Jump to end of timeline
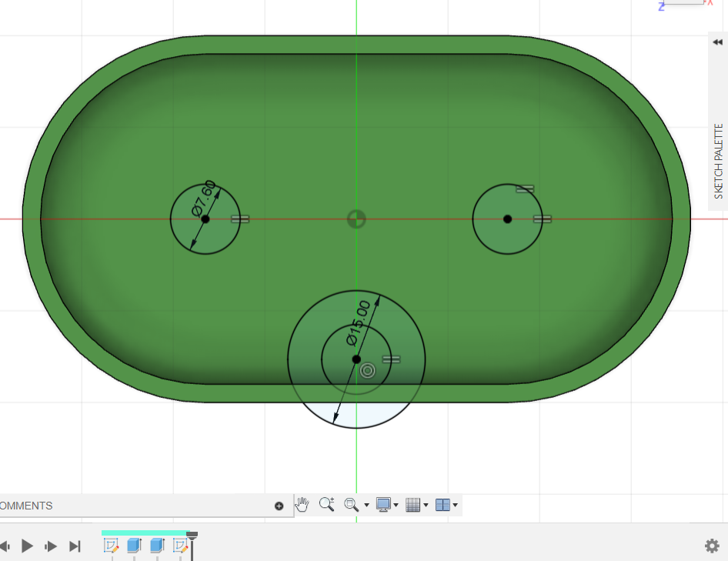Screen dimensions: 728x561 [75, 546]
